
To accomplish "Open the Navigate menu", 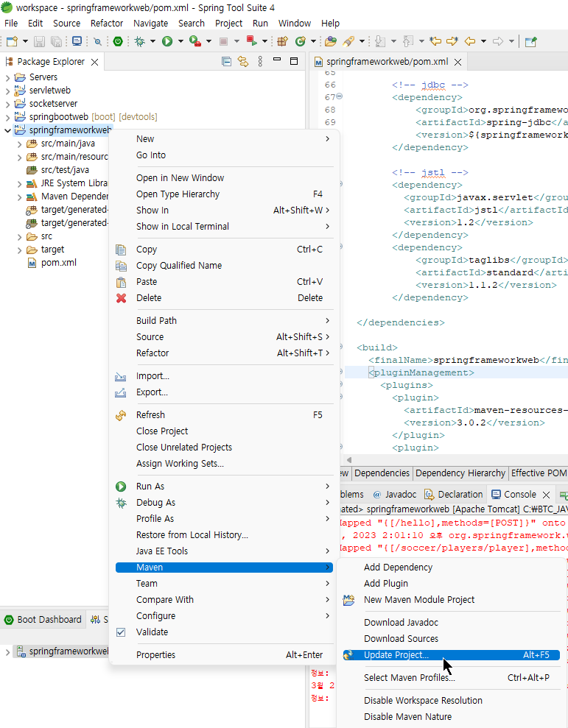I will click(150, 24).
